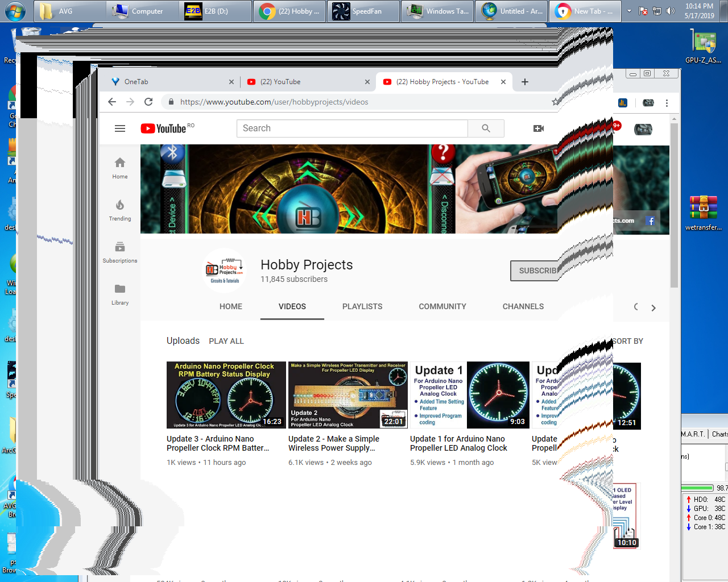
Task: Open Home in YouTube sidebar
Action: 120,168
